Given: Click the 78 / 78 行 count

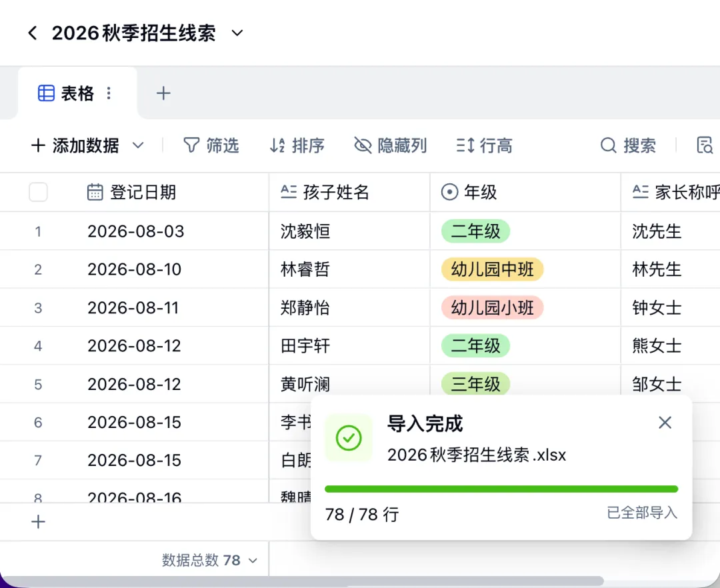Looking at the screenshot, I should [x=362, y=515].
